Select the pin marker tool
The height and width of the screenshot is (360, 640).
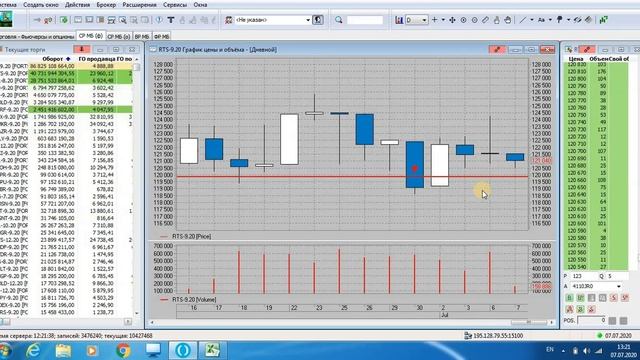(x=560, y=20)
